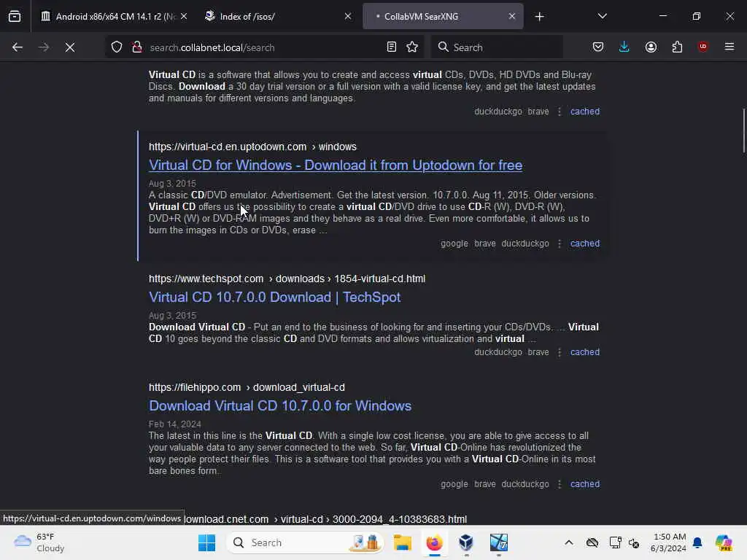The height and width of the screenshot is (560, 747).
Task: Open notification bell icon
Action: tap(697, 542)
